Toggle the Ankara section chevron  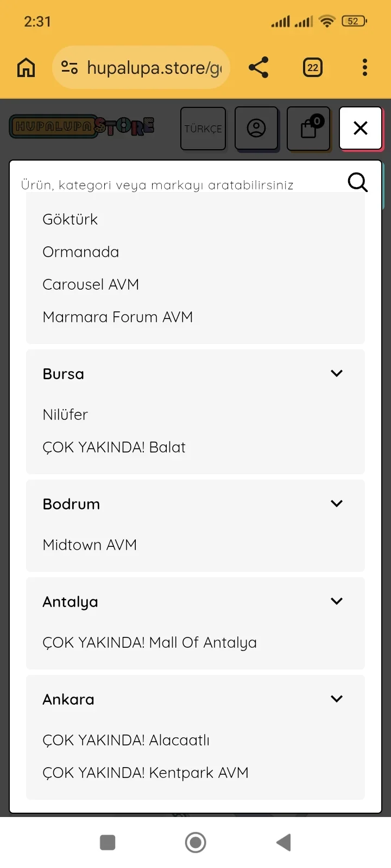coord(337,699)
